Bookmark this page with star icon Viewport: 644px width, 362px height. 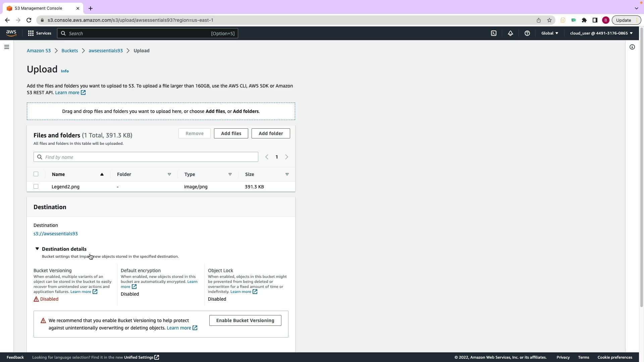(x=549, y=20)
